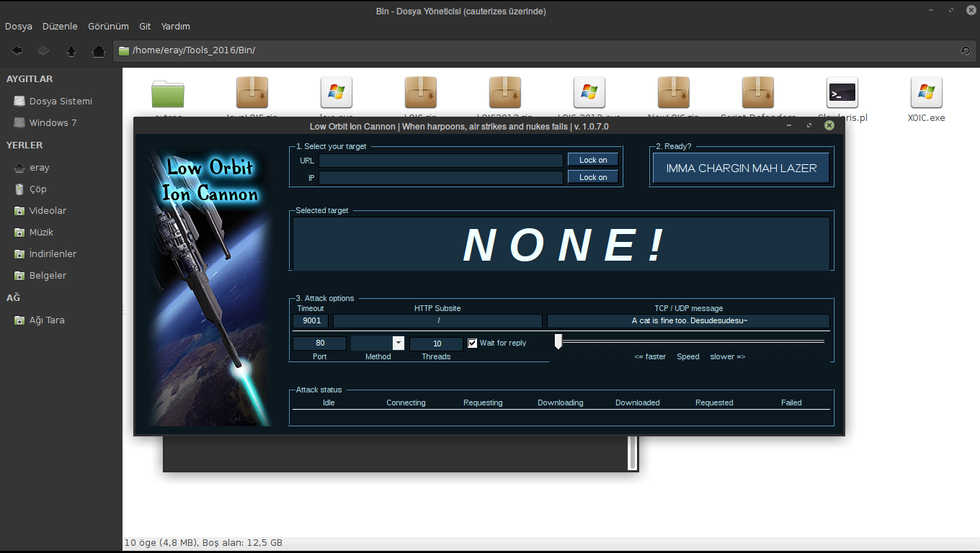Click the Downloading column in Attack status
Image resolution: width=980 pixels, height=553 pixels.
(x=561, y=403)
